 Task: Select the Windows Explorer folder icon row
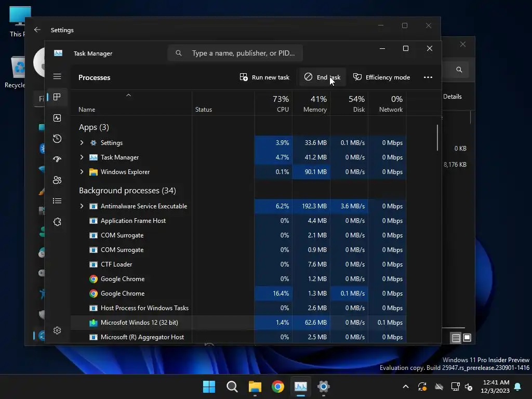pyautogui.click(x=94, y=172)
